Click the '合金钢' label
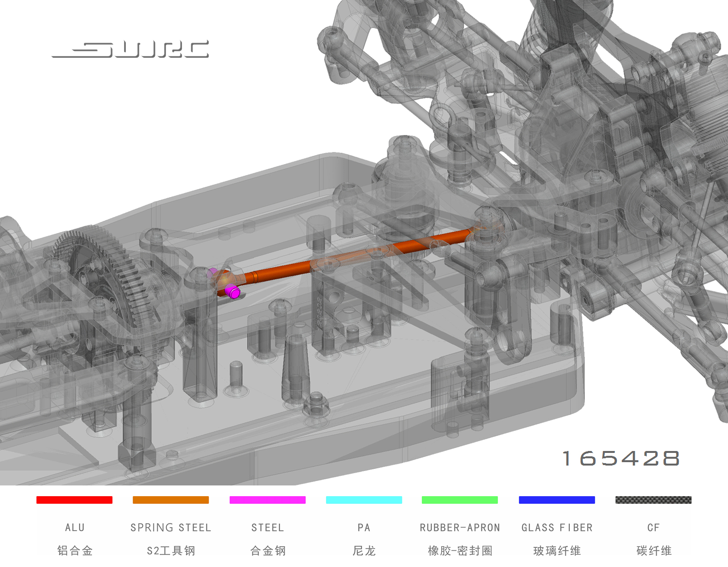 (267, 550)
